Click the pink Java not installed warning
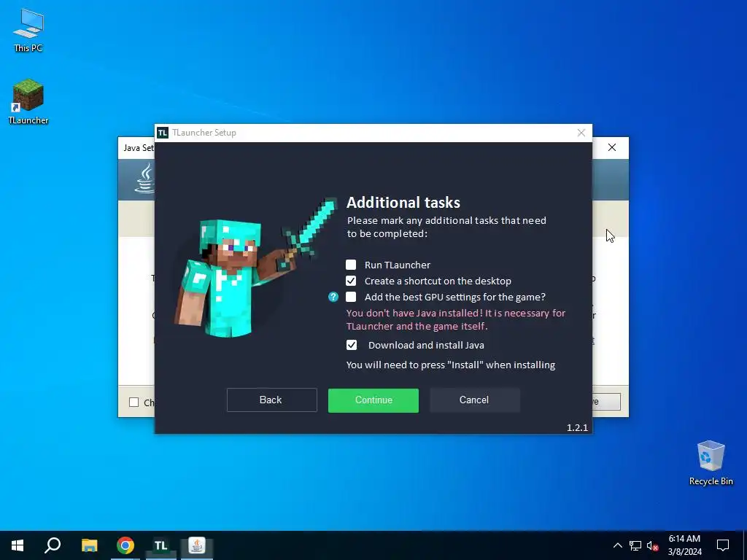This screenshot has height=560, width=747. click(x=456, y=319)
